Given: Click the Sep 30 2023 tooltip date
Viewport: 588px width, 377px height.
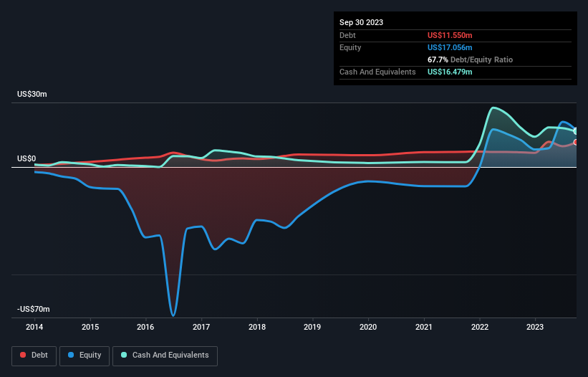Looking at the screenshot, I should pyautogui.click(x=361, y=22).
